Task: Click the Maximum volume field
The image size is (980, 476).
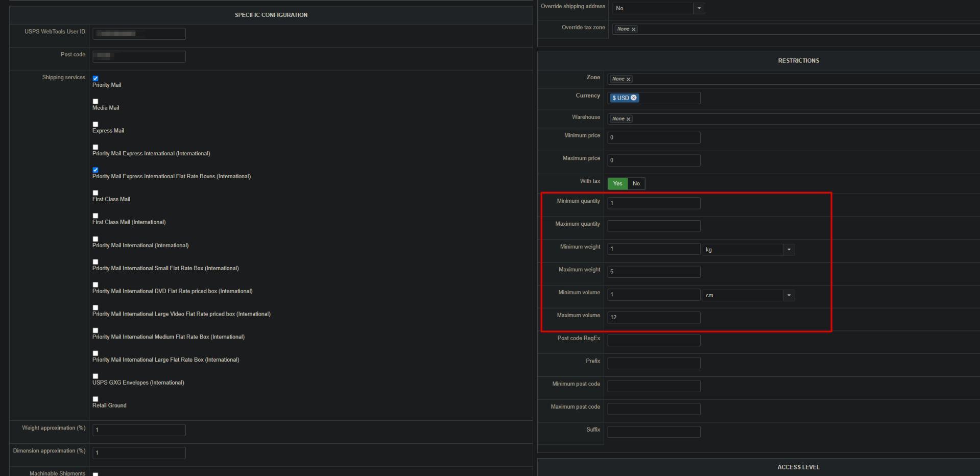Action: [654, 317]
